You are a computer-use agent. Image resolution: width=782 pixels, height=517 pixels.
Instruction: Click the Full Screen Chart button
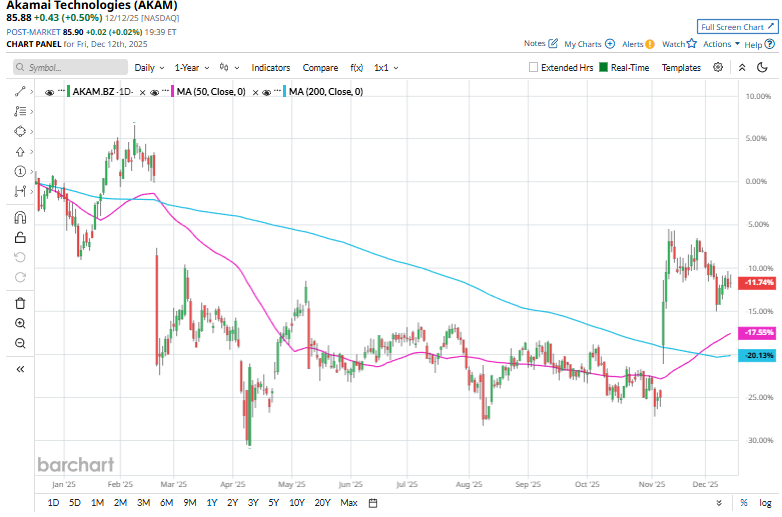click(737, 27)
